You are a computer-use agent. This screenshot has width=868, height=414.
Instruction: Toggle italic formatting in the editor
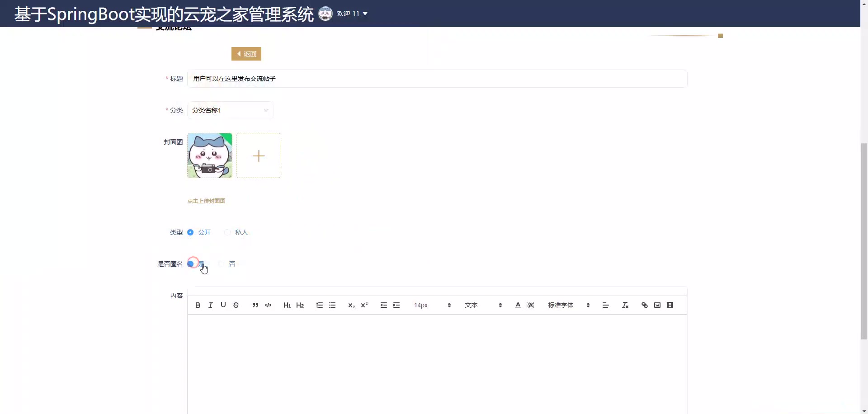coord(210,305)
